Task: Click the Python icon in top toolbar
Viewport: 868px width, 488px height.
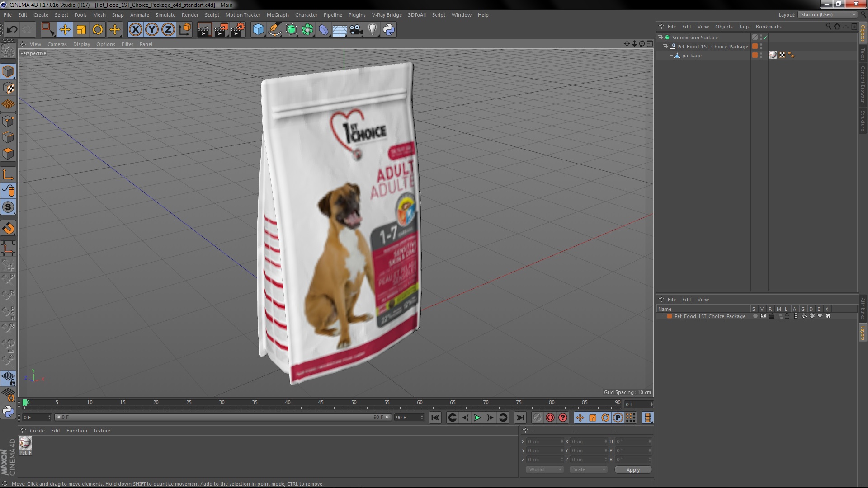Action: pos(389,30)
